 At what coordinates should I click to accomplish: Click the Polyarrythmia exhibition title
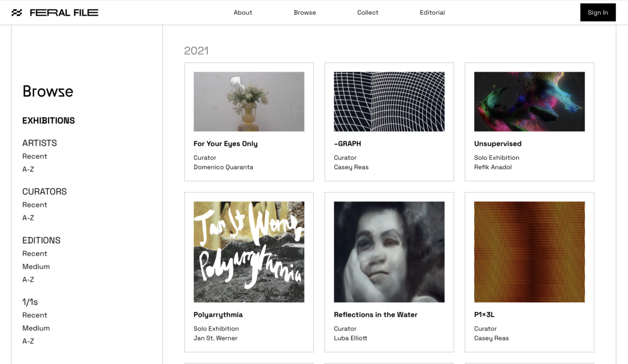(x=218, y=315)
